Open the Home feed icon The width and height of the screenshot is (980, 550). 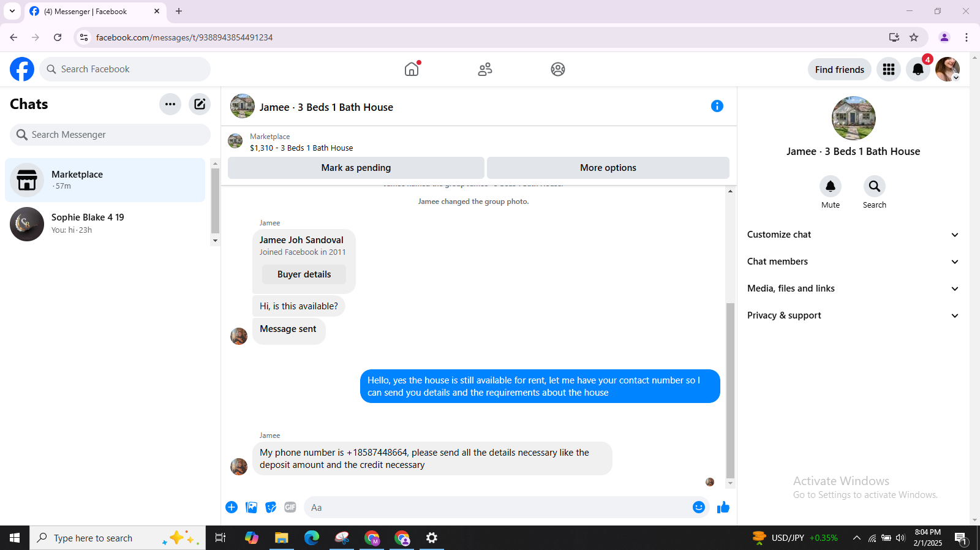pos(412,69)
